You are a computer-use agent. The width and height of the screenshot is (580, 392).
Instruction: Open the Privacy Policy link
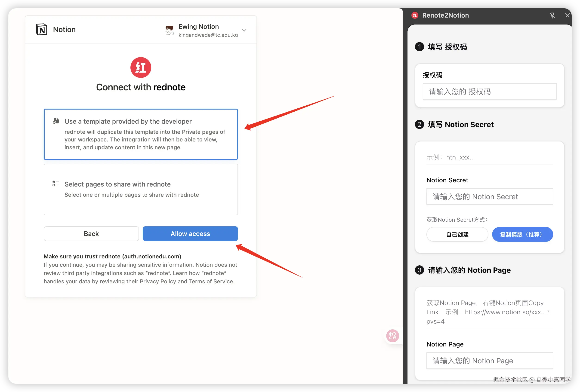click(x=158, y=282)
